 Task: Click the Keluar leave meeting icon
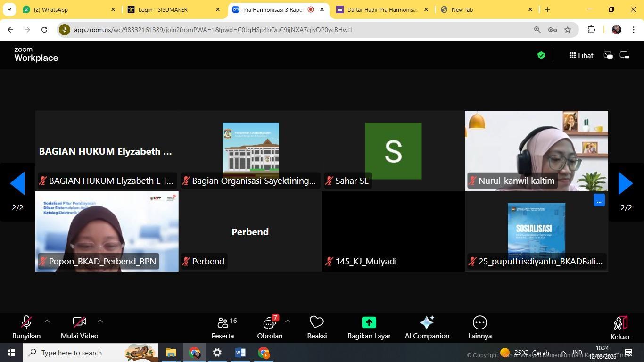pyautogui.click(x=620, y=323)
